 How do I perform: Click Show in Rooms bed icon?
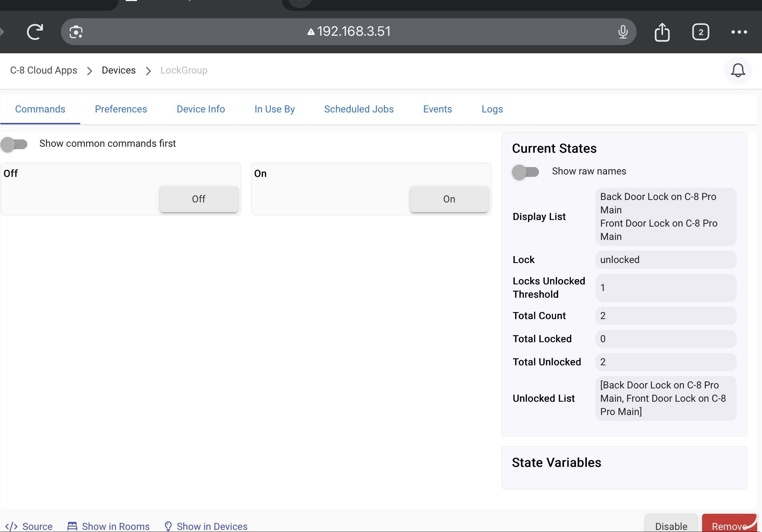pyautogui.click(x=72, y=526)
